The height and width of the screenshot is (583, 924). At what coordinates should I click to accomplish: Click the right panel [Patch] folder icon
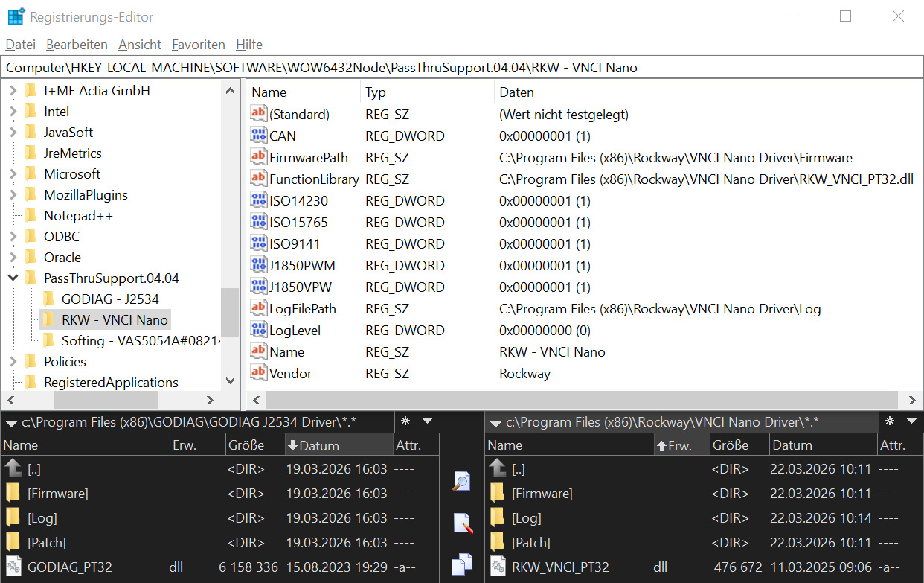498,542
